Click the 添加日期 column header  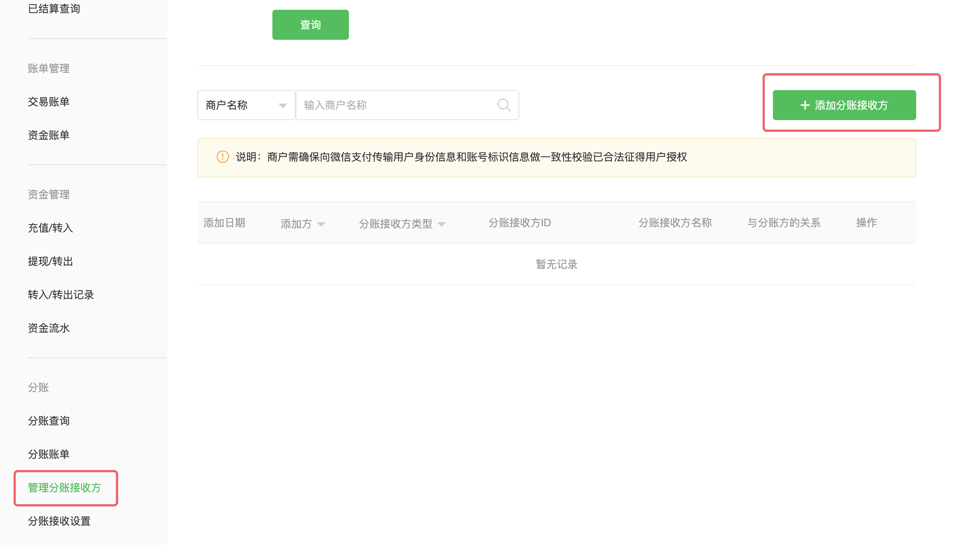pos(224,223)
